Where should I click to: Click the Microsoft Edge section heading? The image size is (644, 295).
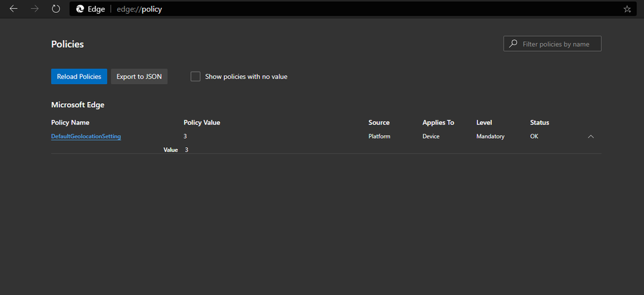77,105
